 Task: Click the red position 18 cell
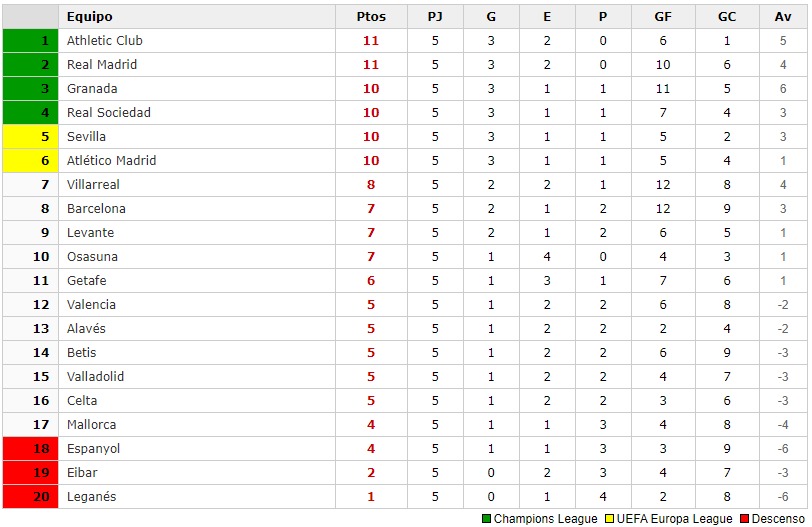click(31, 448)
